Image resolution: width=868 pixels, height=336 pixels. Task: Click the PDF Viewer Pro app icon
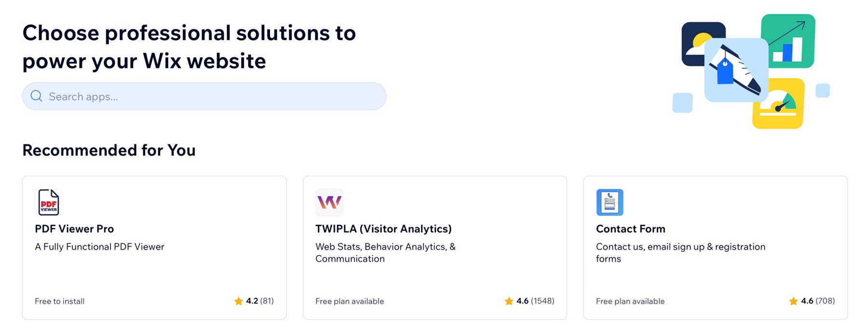tap(48, 203)
